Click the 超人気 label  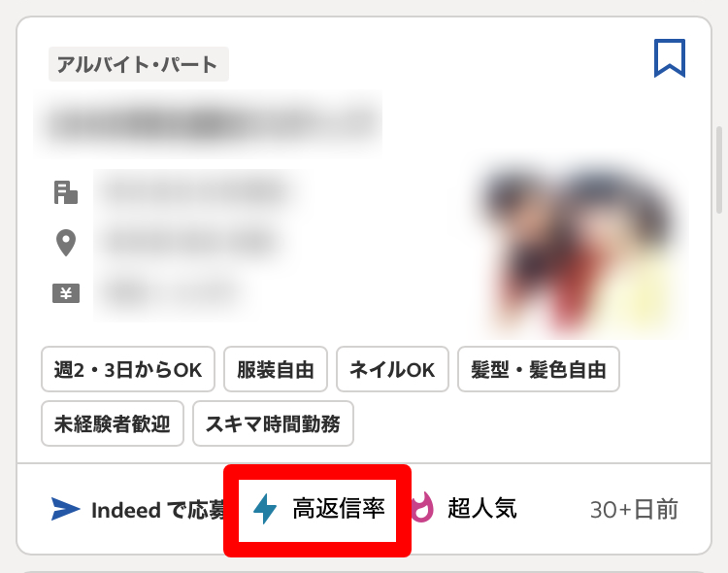coord(481,508)
